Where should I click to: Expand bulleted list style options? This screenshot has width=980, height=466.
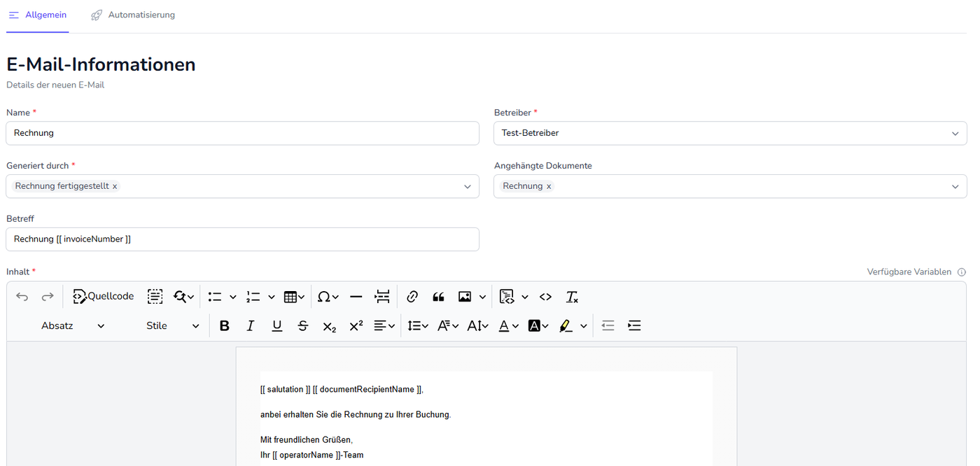(233, 297)
